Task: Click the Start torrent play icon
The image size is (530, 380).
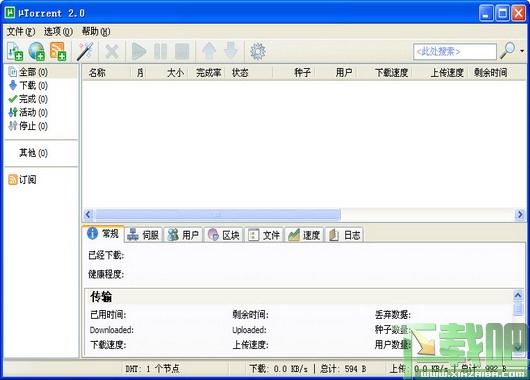Action: coord(139,52)
